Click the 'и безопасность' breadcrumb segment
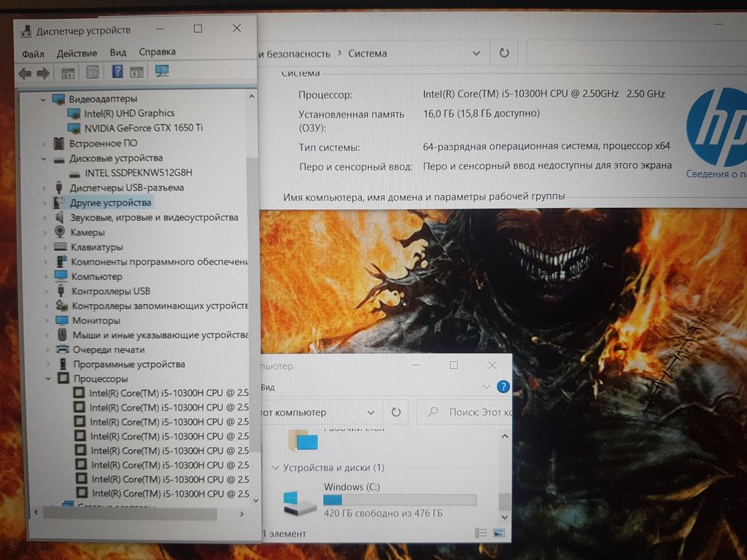747x560 pixels. [x=294, y=54]
